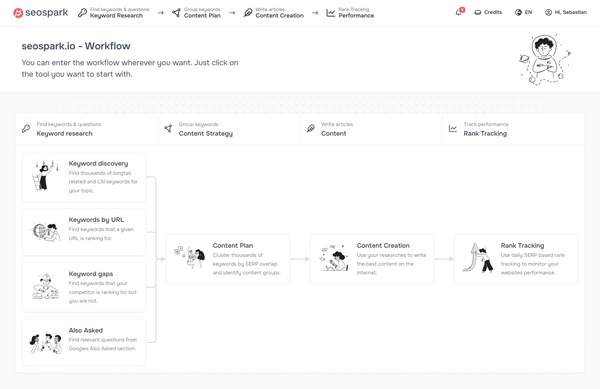Open the Content Creation workflow card
Screen dimensions: 600x389
(372, 259)
